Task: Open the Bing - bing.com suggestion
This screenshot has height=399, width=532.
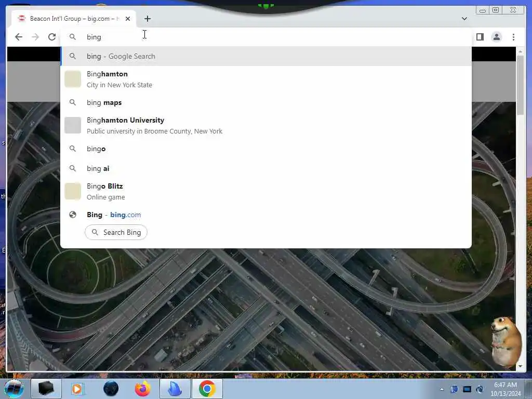Action: click(x=266, y=215)
